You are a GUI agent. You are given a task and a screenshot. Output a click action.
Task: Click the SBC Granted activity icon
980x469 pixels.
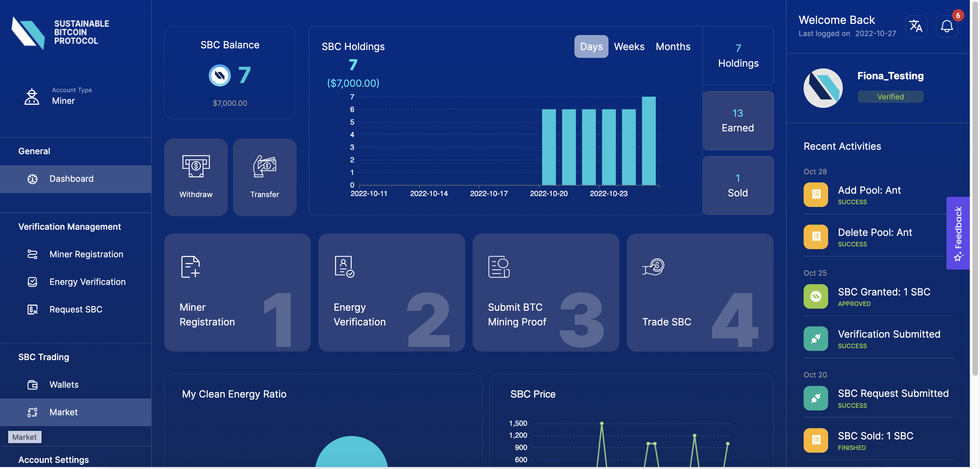coord(816,296)
